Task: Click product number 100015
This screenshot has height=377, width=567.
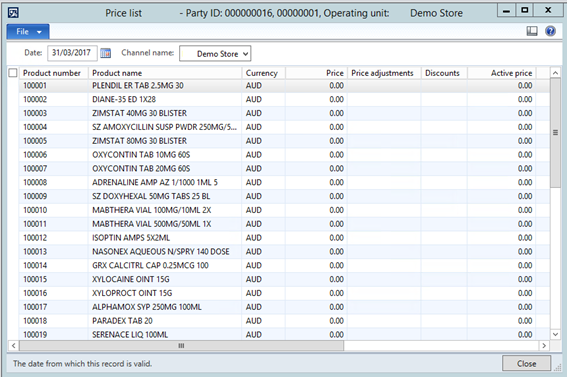Action: (35, 279)
